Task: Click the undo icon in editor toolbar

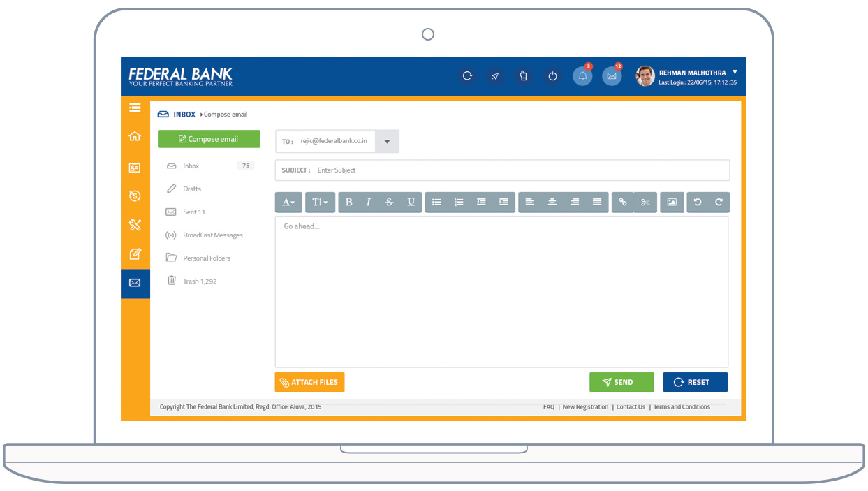Action: point(697,203)
